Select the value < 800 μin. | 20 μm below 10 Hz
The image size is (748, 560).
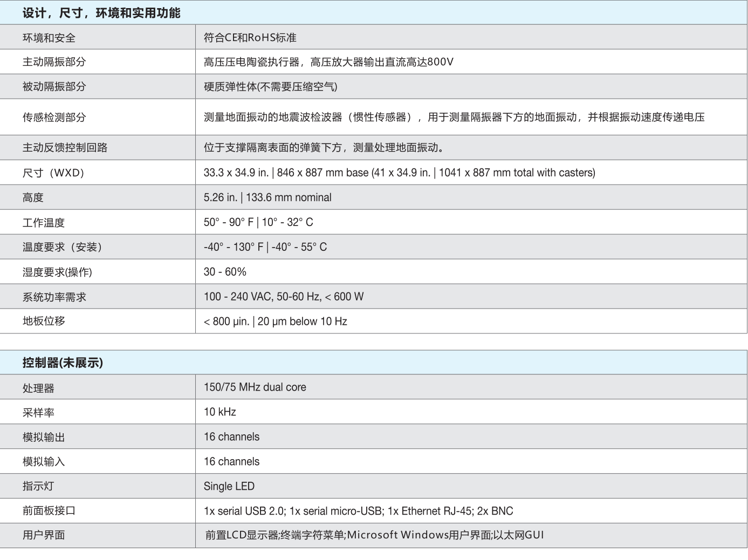[x=276, y=322]
